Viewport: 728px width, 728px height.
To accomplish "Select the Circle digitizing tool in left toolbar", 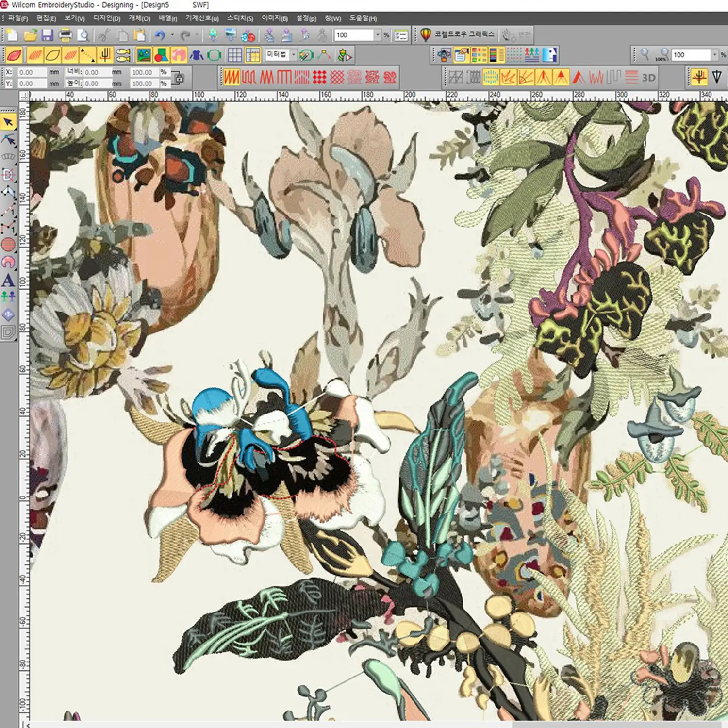I will [8, 245].
